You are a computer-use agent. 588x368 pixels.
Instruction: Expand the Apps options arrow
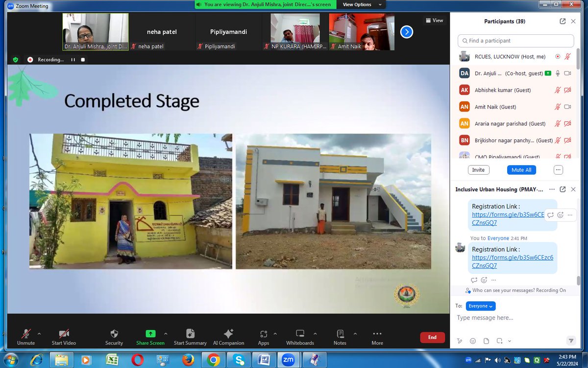[276, 333]
